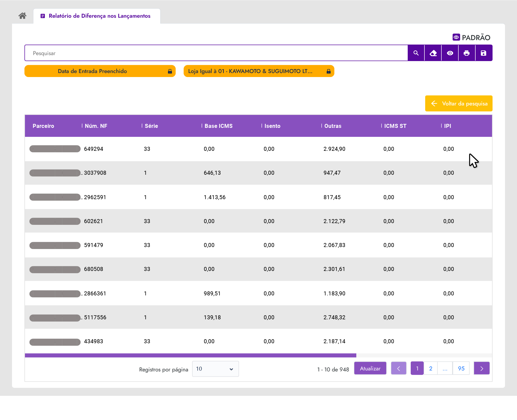Image resolution: width=517 pixels, height=420 pixels.
Task: Open the Registros por página dropdown
Action: coord(215,369)
